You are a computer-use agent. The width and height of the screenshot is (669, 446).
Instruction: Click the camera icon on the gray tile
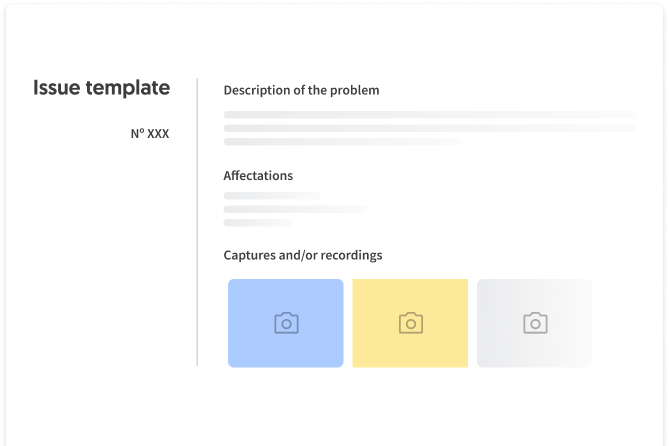click(535, 323)
